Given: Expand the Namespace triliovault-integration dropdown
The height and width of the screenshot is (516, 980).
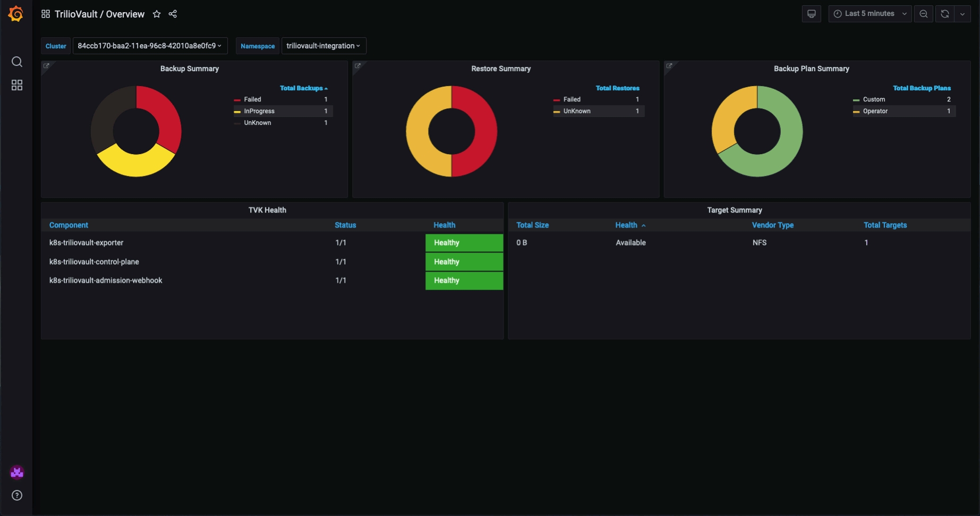Looking at the screenshot, I should pos(323,46).
